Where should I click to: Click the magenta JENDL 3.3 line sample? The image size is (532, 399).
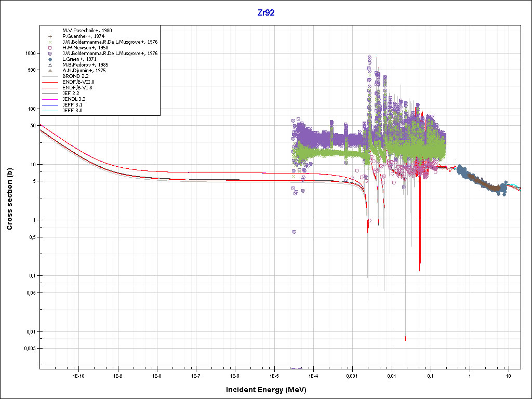tap(50, 99)
